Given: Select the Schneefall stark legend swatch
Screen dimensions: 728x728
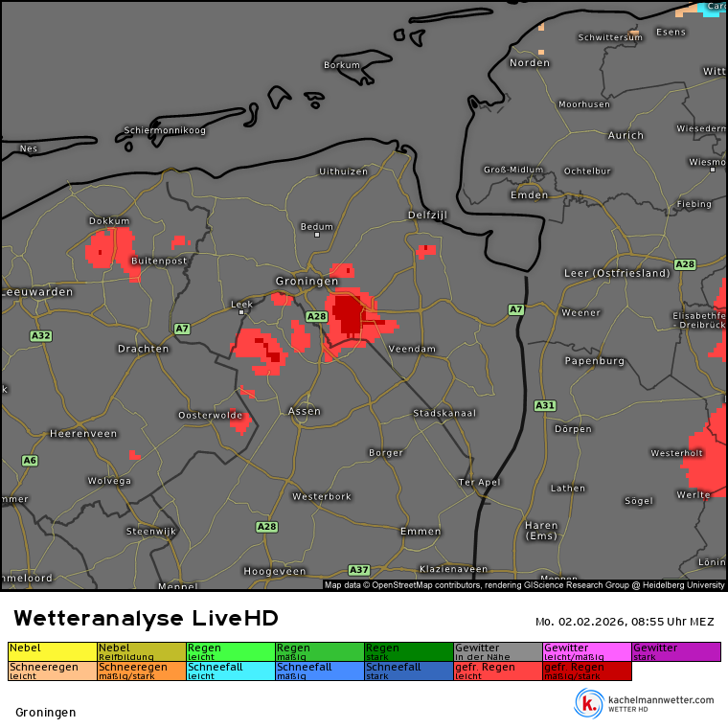Looking at the screenshot, I should [409, 671].
